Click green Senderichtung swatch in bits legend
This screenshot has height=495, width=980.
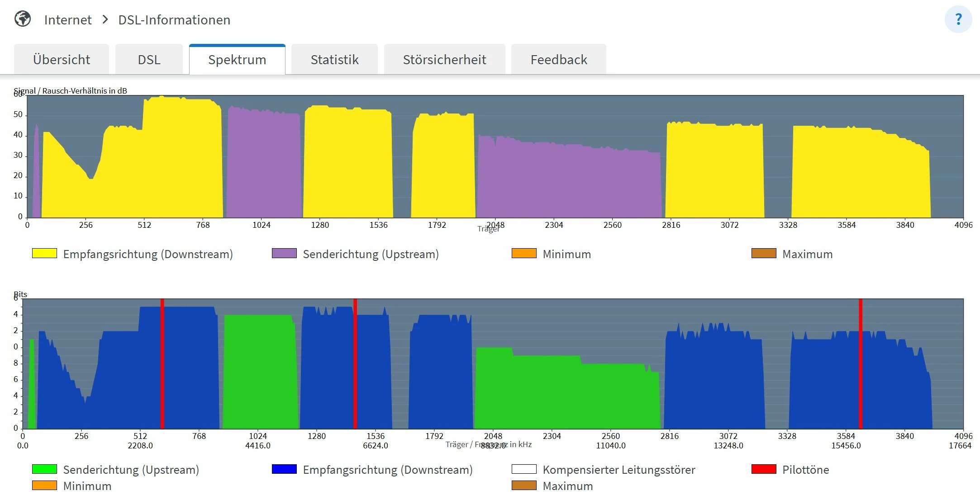44,469
